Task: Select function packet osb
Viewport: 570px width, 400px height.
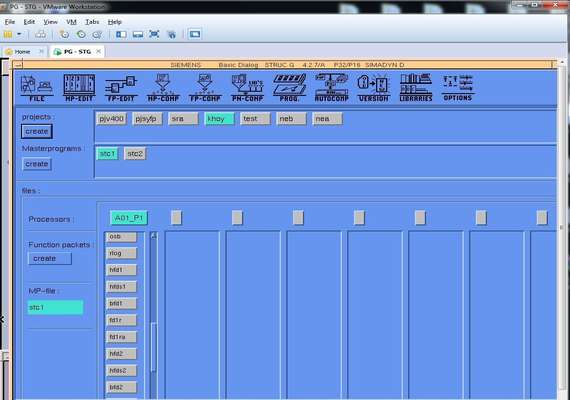Action: [x=121, y=237]
